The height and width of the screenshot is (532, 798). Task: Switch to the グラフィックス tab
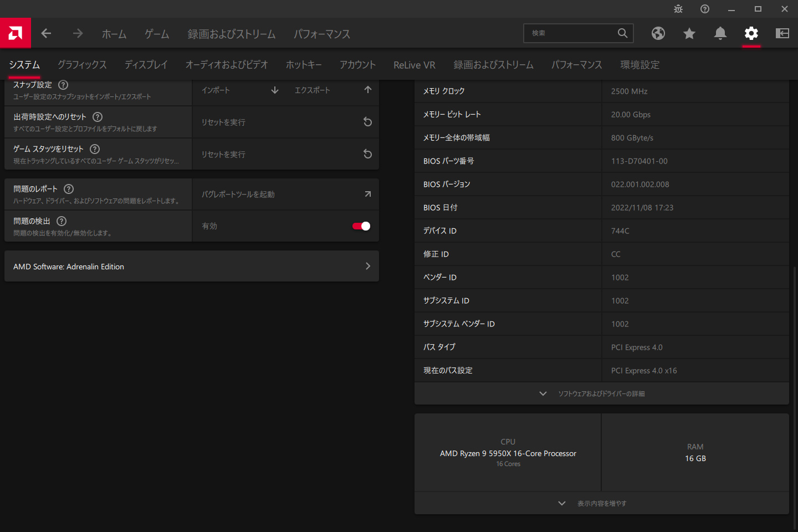click(82, 65)
